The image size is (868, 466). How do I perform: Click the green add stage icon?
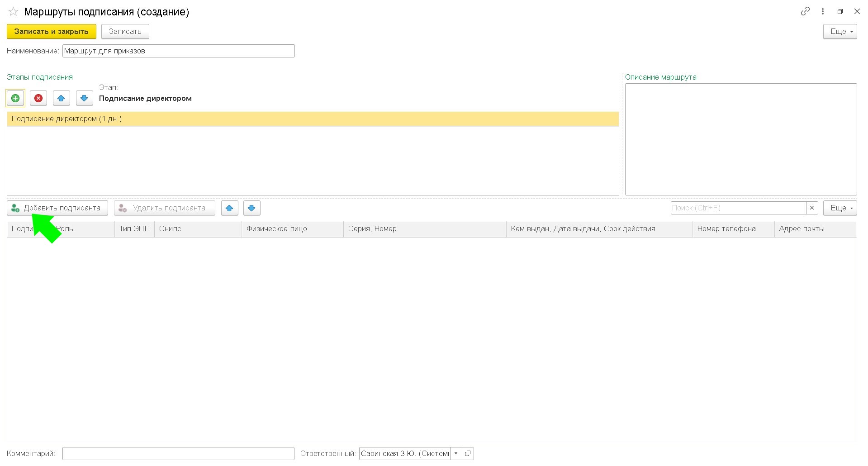[x=15, y=98]
